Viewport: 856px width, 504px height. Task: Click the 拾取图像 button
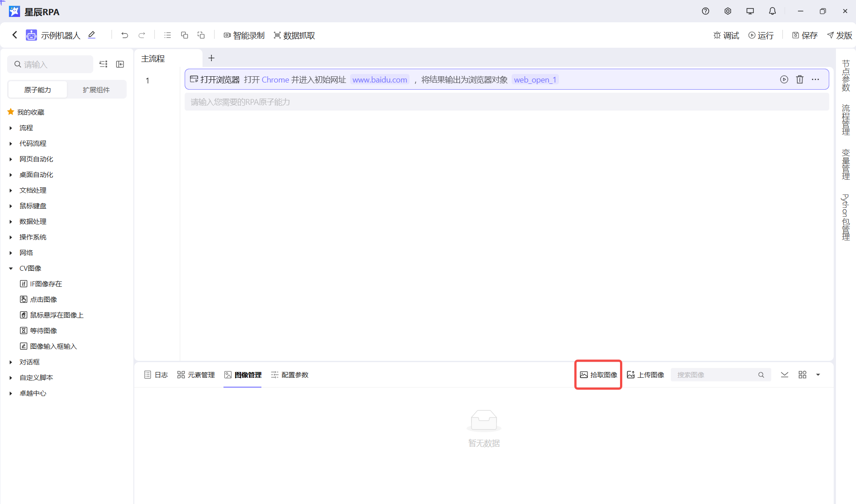tap(598, 375)
